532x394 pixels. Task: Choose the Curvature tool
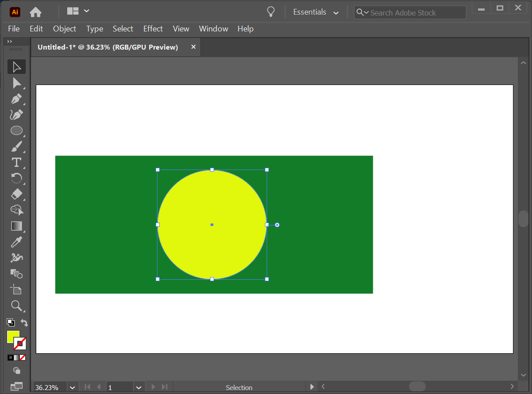(x=16, y=115)
